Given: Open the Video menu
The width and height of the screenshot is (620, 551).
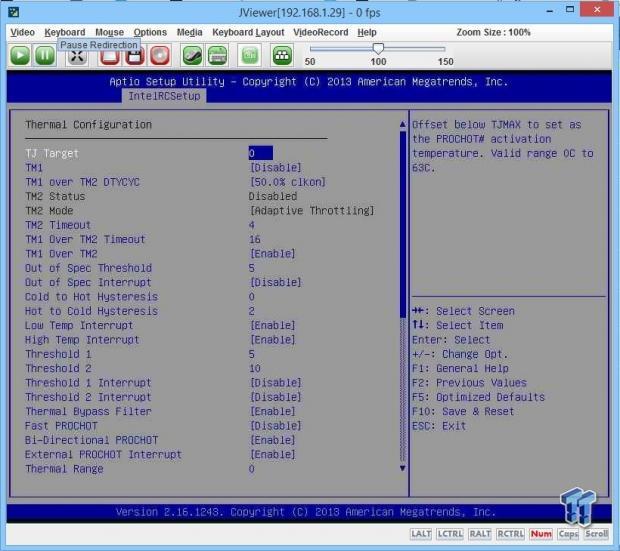Looking at the screenshot, I should click(x=23, y=32).
